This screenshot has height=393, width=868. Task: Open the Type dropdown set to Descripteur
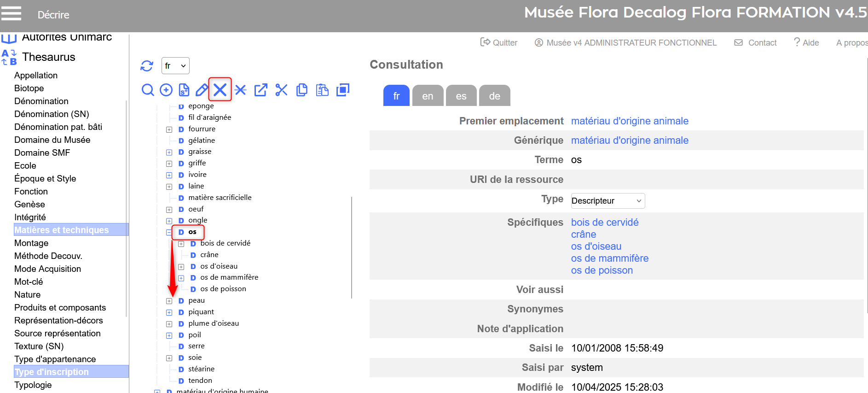(608, 201)
